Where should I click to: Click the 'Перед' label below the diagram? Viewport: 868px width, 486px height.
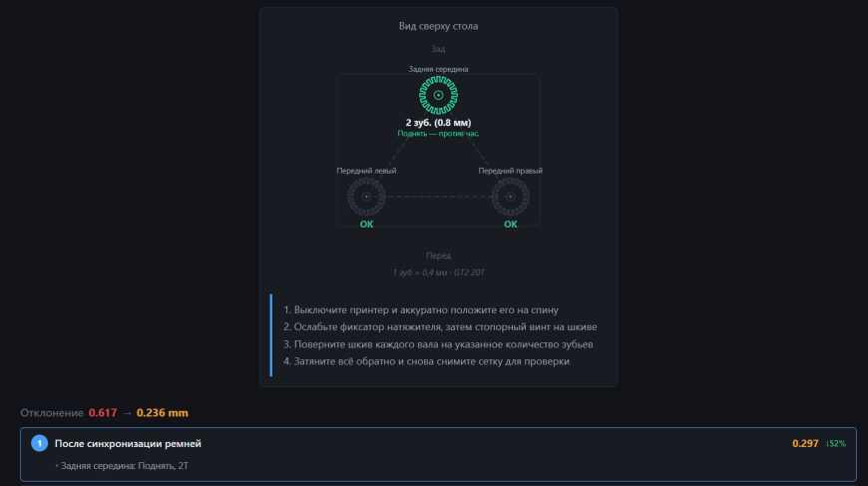[x=438, y=255]
